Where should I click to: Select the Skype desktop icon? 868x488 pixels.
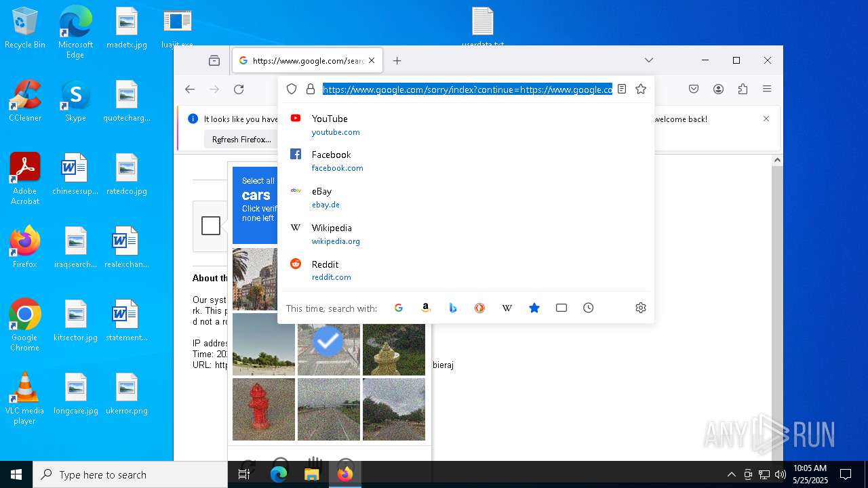(75, 100)
